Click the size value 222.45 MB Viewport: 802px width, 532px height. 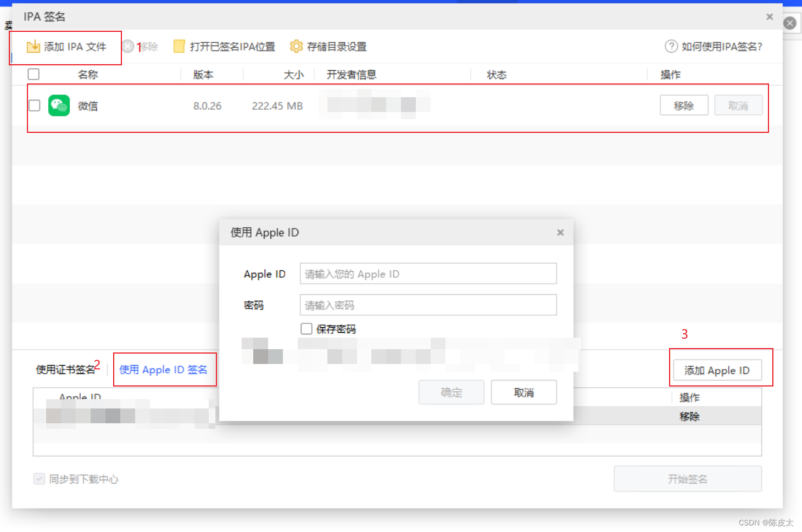[x=277, y=106]
